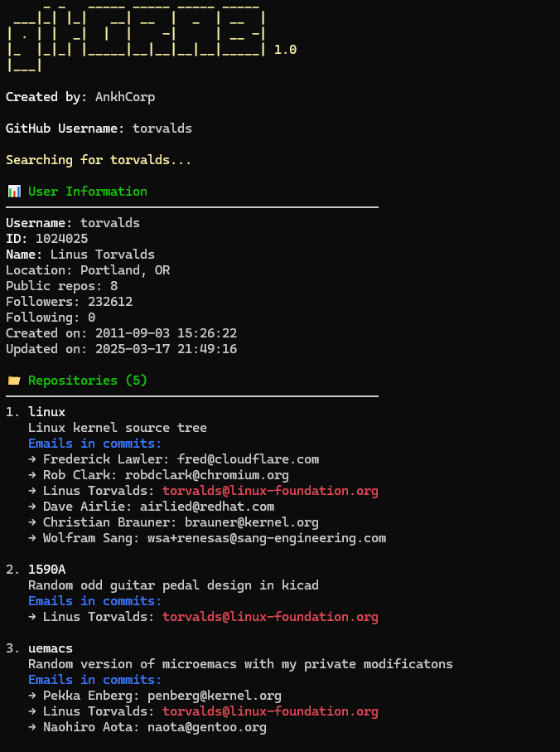
Task: Click 'Updated on: 2025-03-17 21:49:16' row
Action: (x=122, y=349)
